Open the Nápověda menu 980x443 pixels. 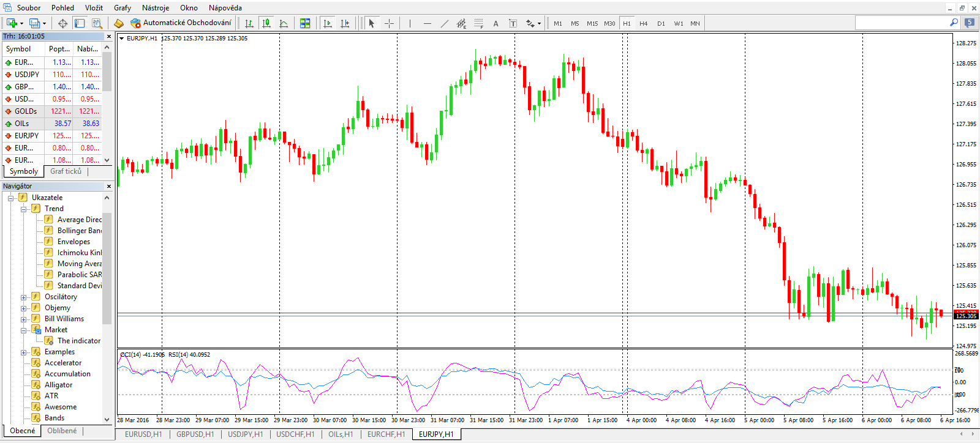(225, 8)
